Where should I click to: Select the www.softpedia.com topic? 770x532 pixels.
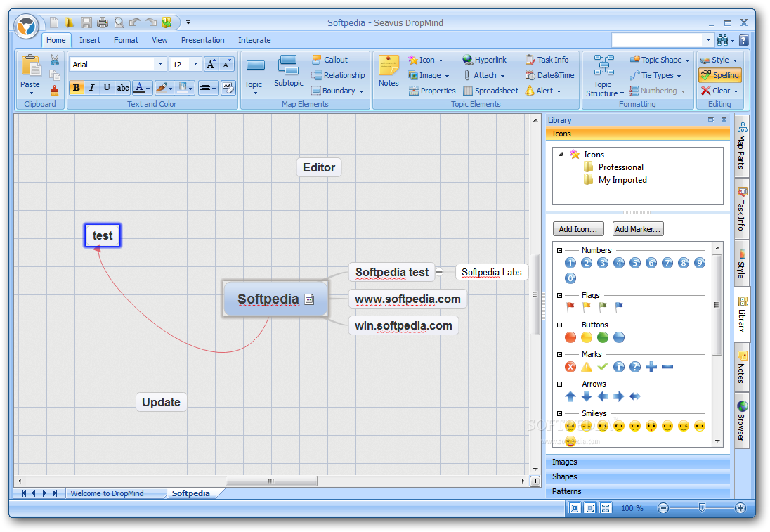(x=407, y=299)
